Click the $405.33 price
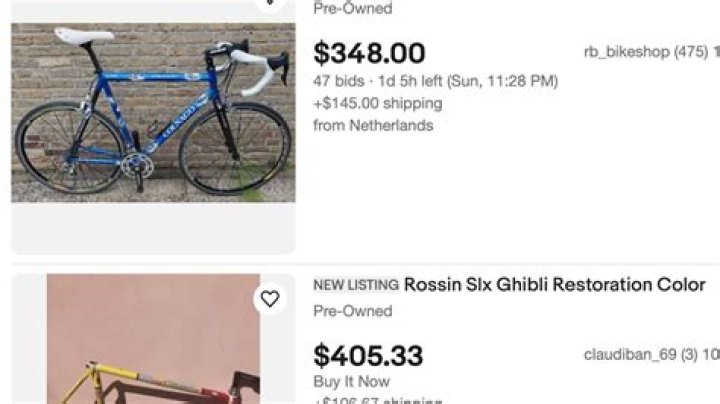This screenshot has width=720, height=404. (x=368, y=356)
